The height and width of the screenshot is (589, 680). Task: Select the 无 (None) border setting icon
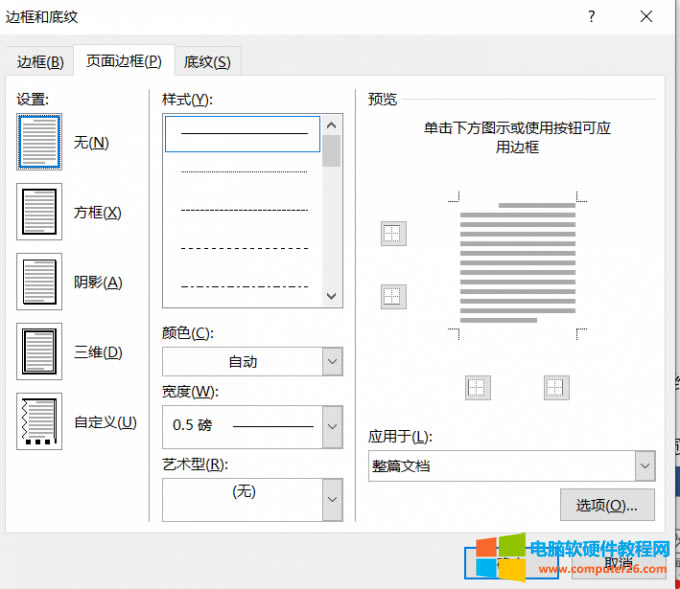pyautogui.click(x=40, y=142)
